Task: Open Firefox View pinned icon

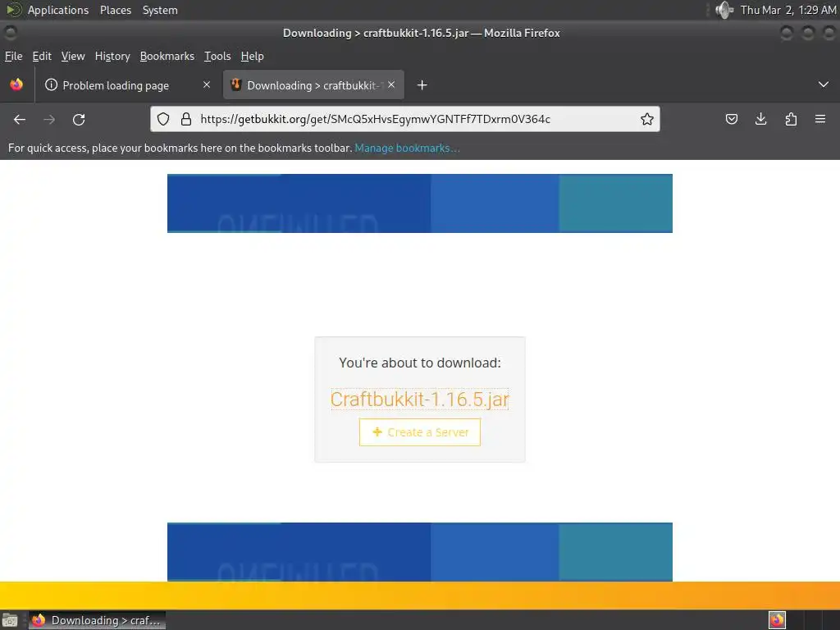Action: point(16,84)
